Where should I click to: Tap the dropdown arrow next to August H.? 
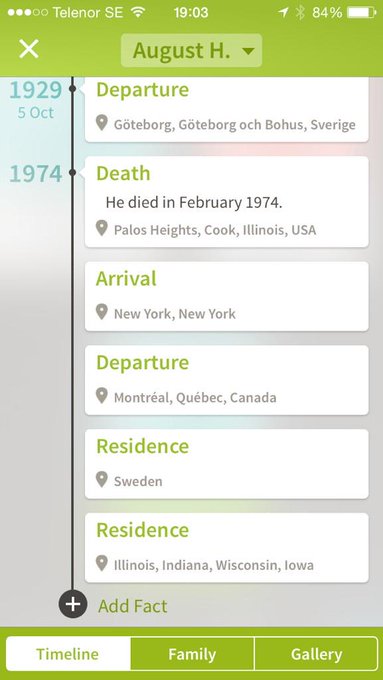coord(248,51)
